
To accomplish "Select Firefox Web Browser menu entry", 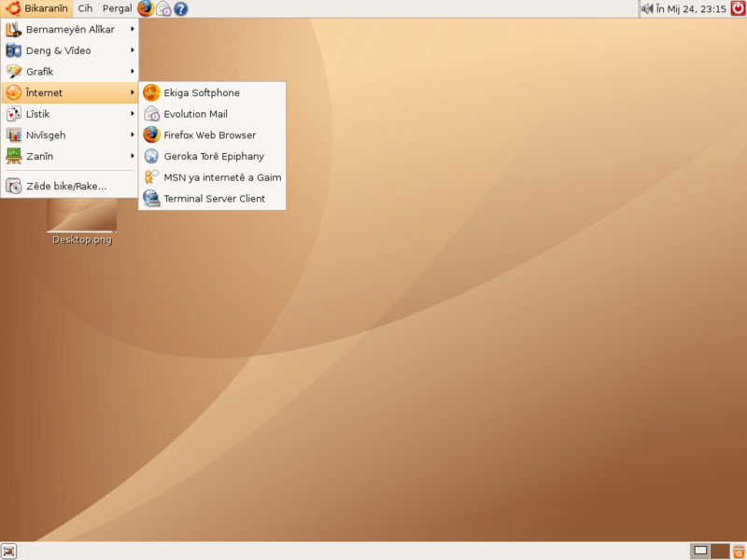I will 213,135.
